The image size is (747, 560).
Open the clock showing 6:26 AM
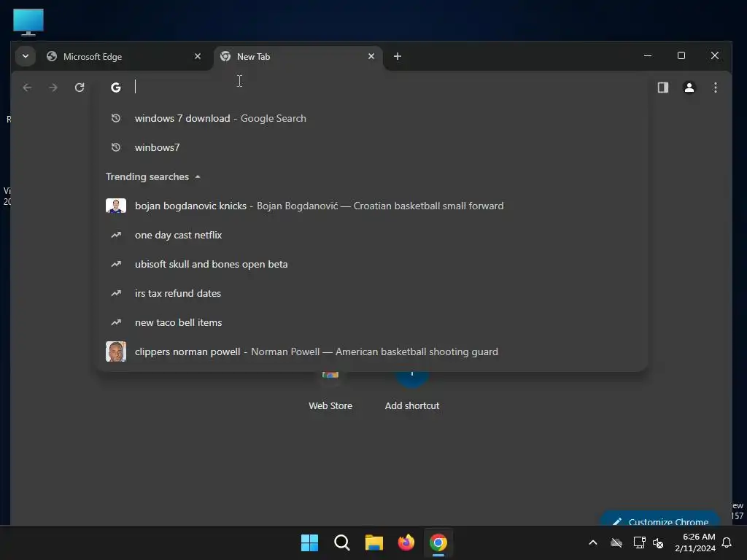[695, 542]
